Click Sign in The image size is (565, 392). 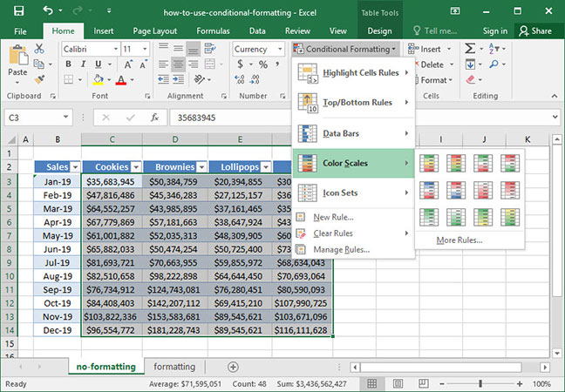495,31
